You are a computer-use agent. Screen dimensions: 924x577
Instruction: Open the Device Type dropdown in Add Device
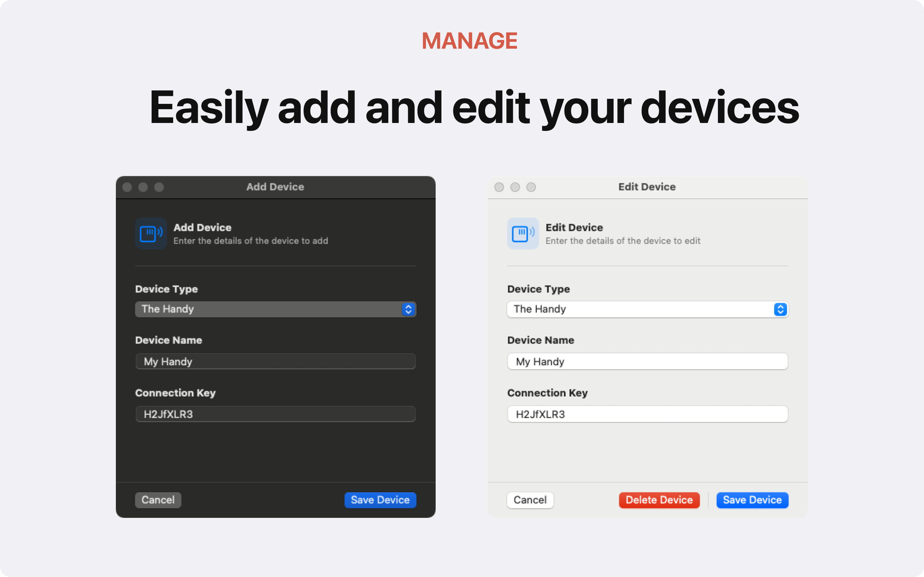click(275, 309)
